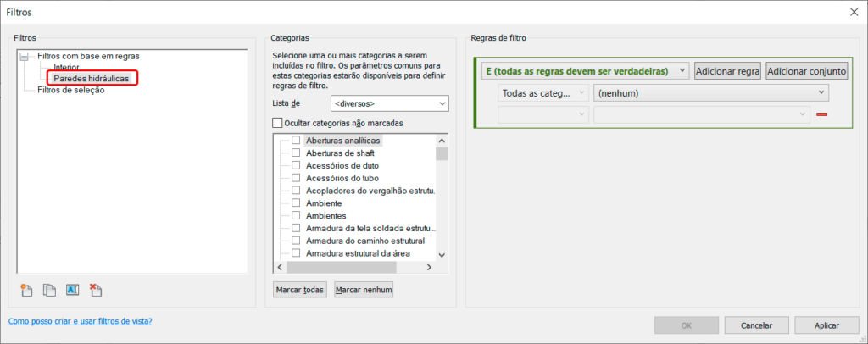This screenshot has width=868, height=344.
Task: Select the Paredes hidráulicas filter
Action: tap(92, 79)
